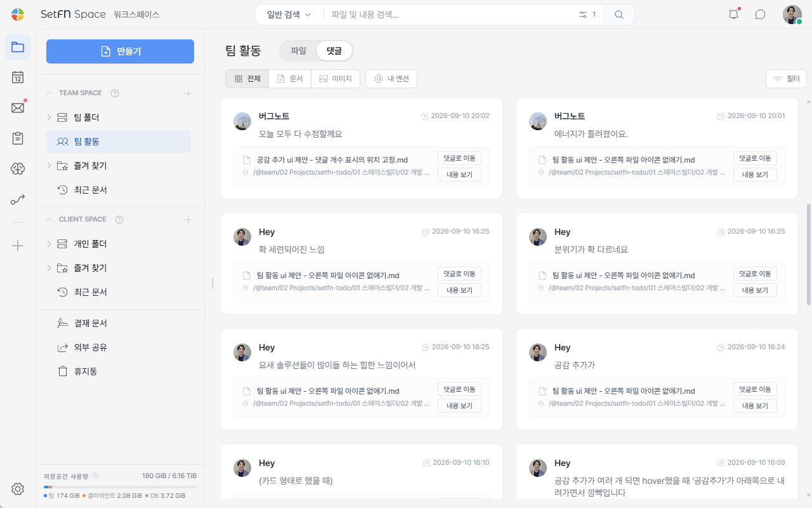Focus the 파일 및 내용 검색 input field
812x508 pixels.
coord(450,15)
